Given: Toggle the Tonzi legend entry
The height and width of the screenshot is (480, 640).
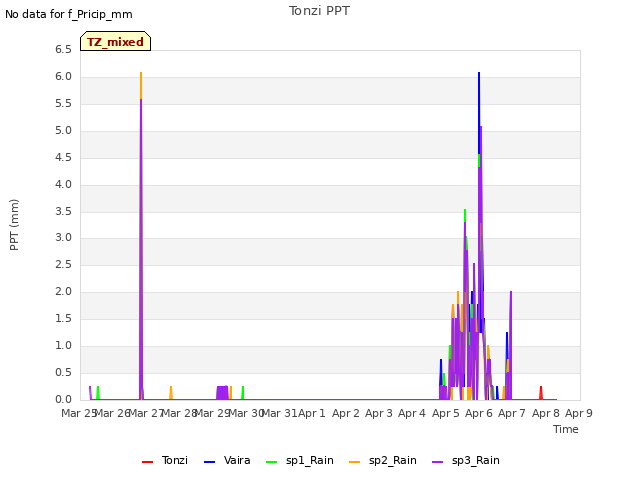Looking at the screenshot, I should (x=165, y=460).
